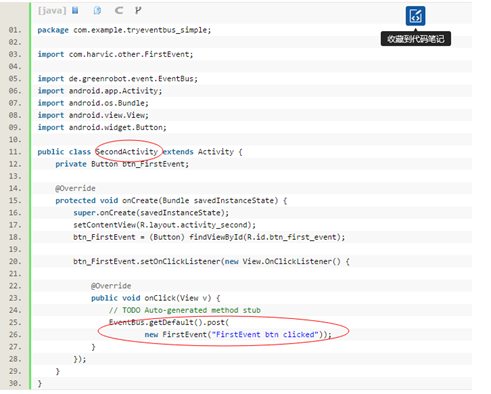
Task: Click the view plain code icon beside [java]
Action: point(75,11)
